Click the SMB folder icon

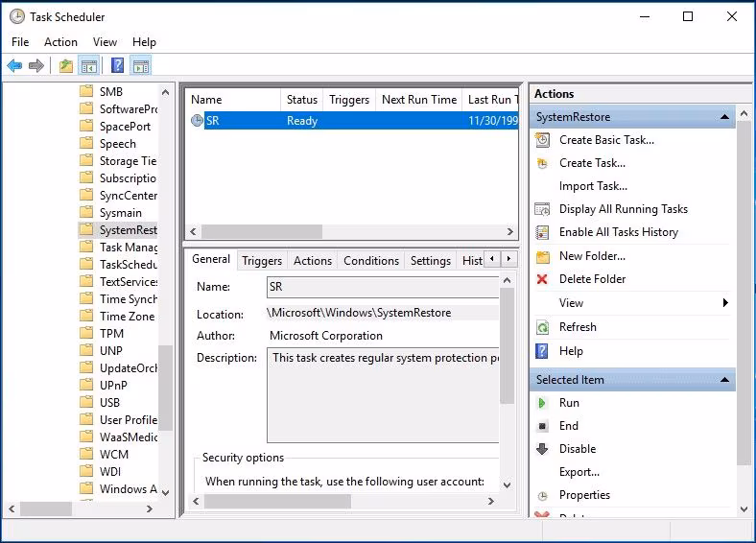[86, 91]
